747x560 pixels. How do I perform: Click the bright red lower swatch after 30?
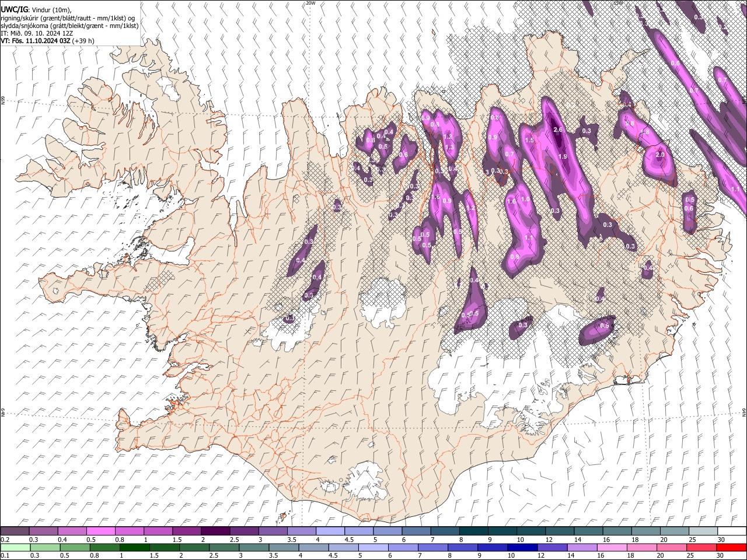pos(732,547)
